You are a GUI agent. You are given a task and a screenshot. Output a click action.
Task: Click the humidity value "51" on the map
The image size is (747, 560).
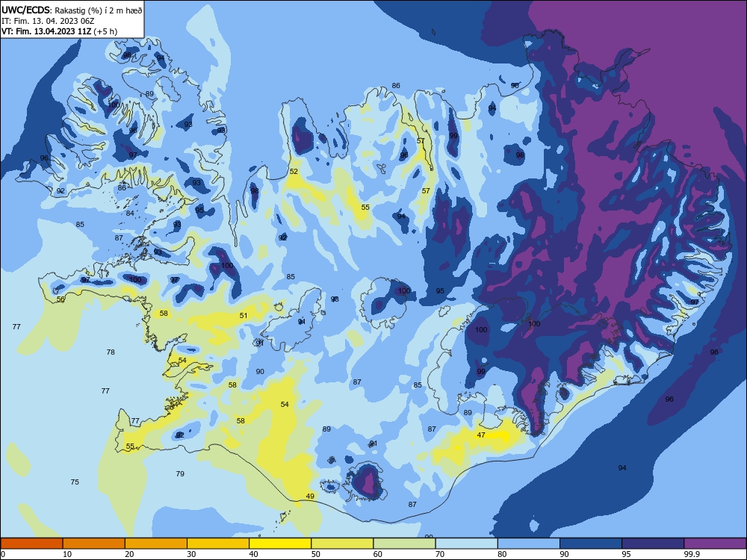pos(244,315)
